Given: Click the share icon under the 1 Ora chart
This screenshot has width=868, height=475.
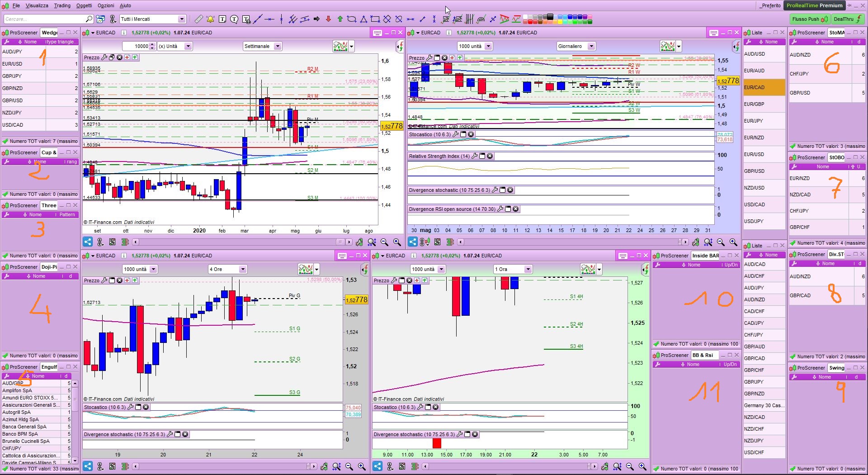Looking at the screenshot, I should (377, 466).
